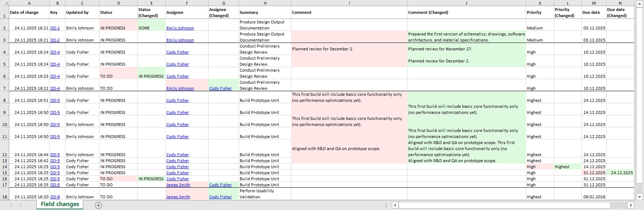Open the DD-5 link in row 8

[55, 100]
